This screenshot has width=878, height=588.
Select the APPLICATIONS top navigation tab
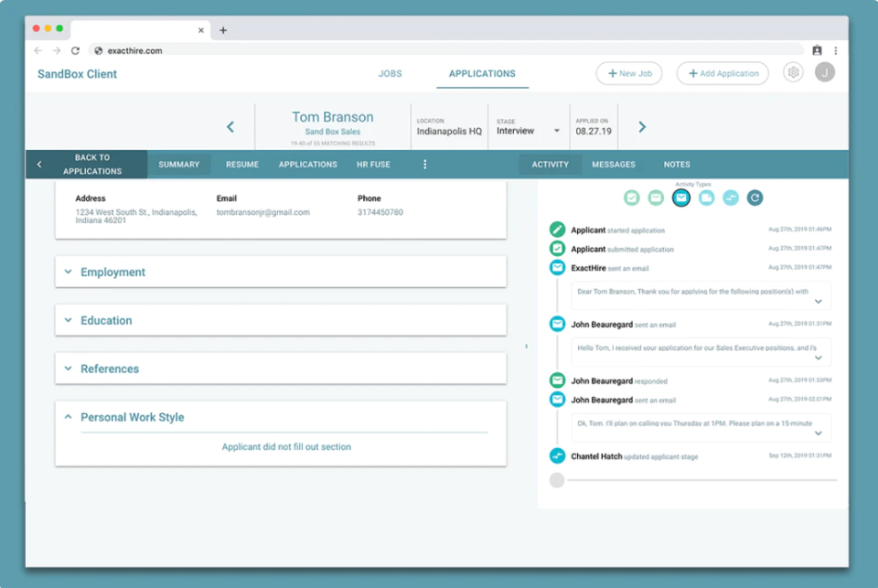point(482,73)
